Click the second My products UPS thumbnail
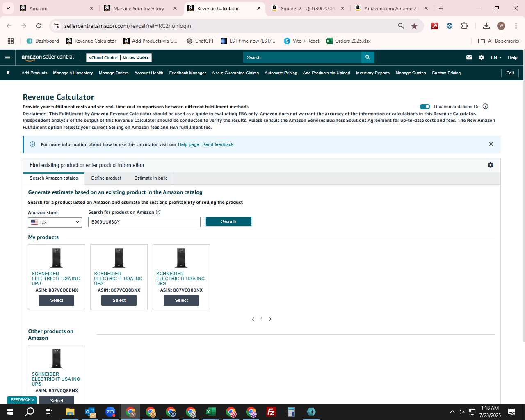 pos(119,258)
